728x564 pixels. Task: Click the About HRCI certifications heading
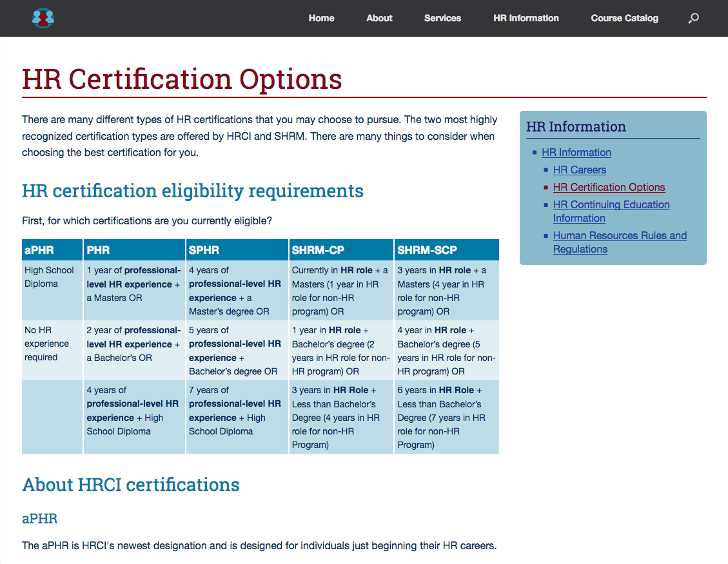click(x=131, y=485)
